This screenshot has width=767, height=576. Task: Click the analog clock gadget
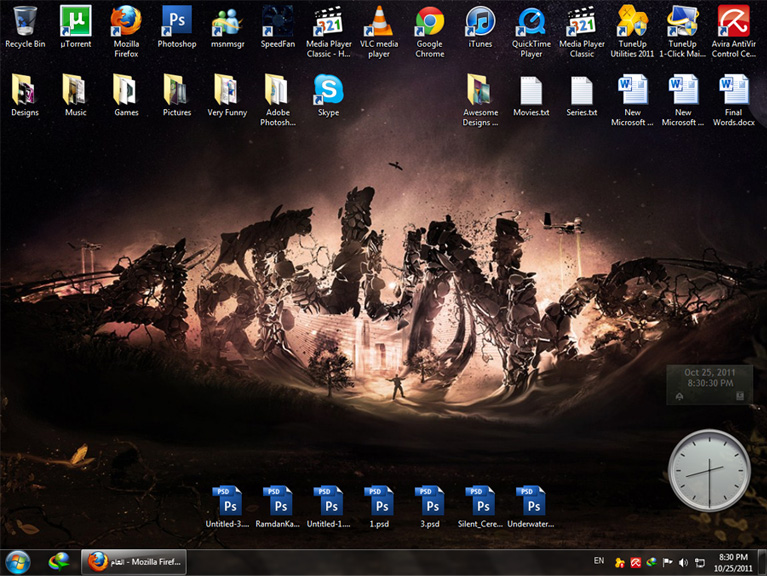point(709,470)
